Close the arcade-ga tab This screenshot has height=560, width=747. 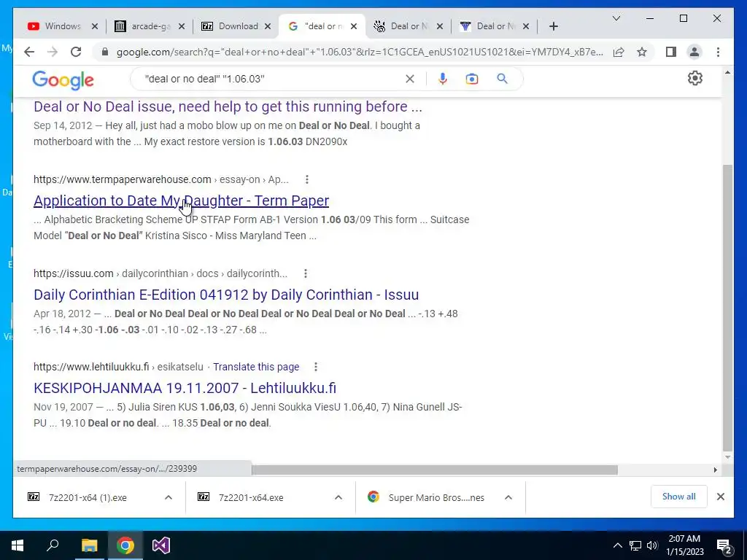(182, 26)
